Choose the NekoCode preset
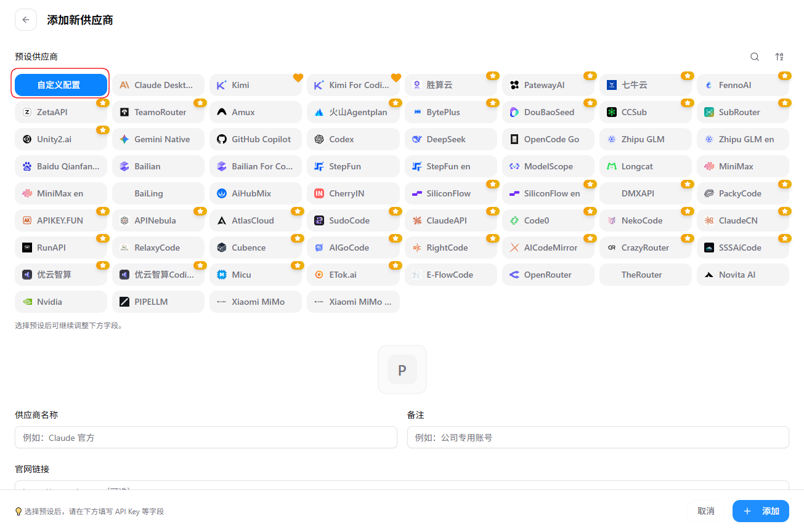The image size is (804, 532). (x=646, y=220)
